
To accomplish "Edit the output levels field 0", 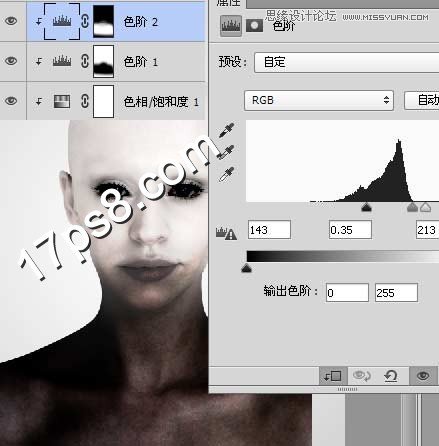I will click(347, 293).
